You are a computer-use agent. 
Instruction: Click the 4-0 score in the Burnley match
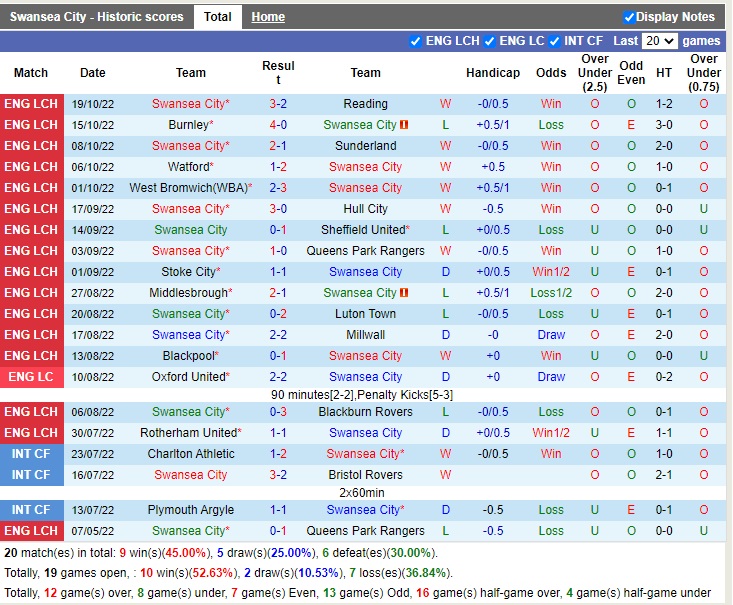click(278, 125)
